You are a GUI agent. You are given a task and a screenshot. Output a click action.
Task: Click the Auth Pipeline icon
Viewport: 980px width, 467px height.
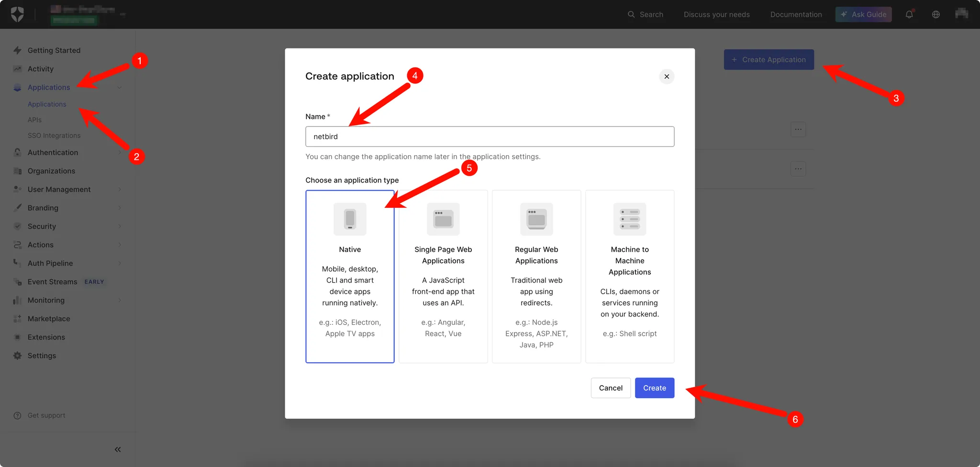click(18, 263)
